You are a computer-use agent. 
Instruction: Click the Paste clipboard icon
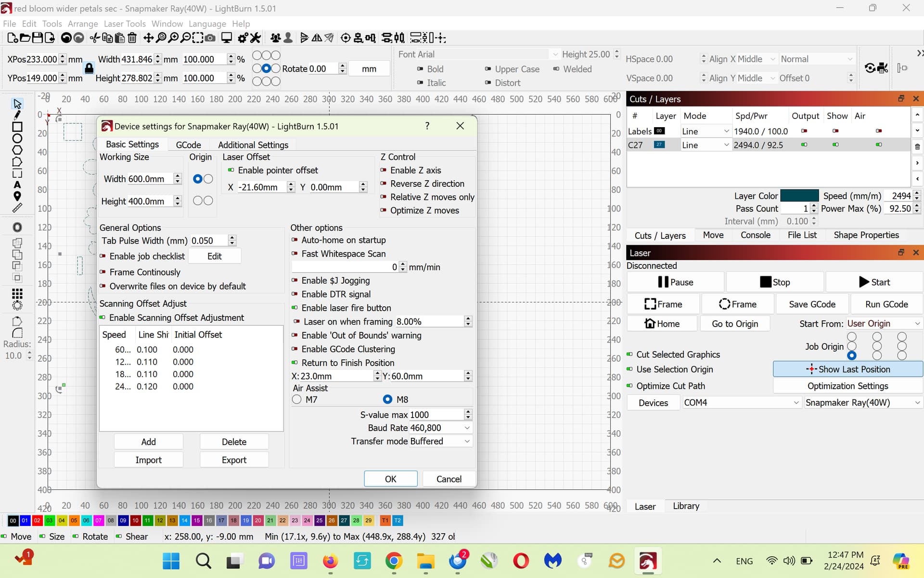pyautogui.click(x=120, y=38)
